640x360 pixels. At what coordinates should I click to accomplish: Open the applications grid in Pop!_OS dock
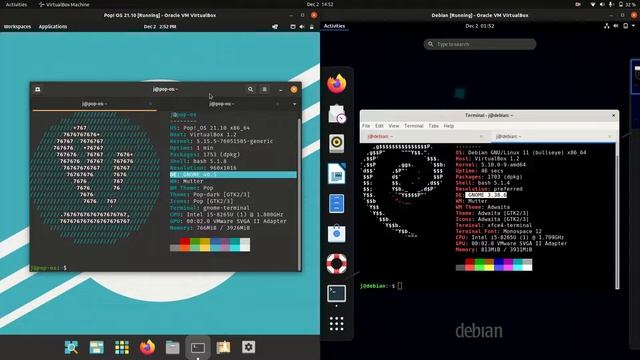(122, 347)
